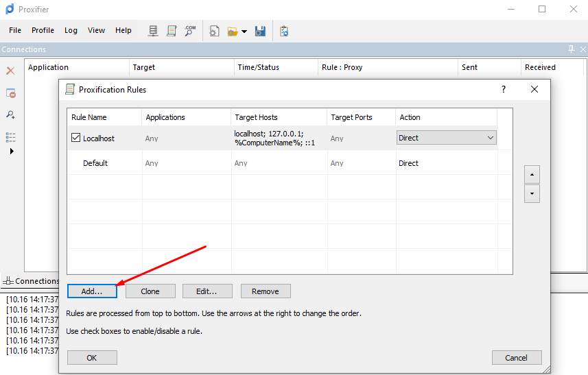The image size is (588, 375).
Task: Click the Received column header
Action: coord(552,67)
